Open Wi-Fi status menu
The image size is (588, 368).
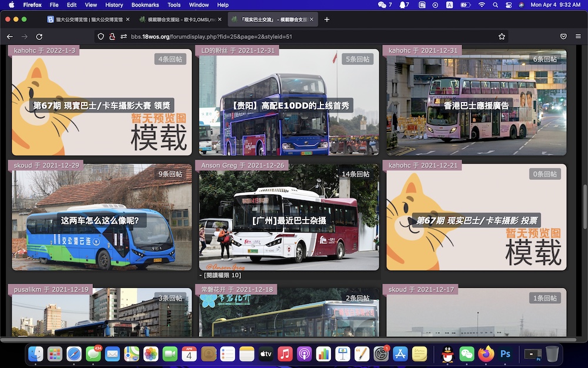tap(482, 5)
